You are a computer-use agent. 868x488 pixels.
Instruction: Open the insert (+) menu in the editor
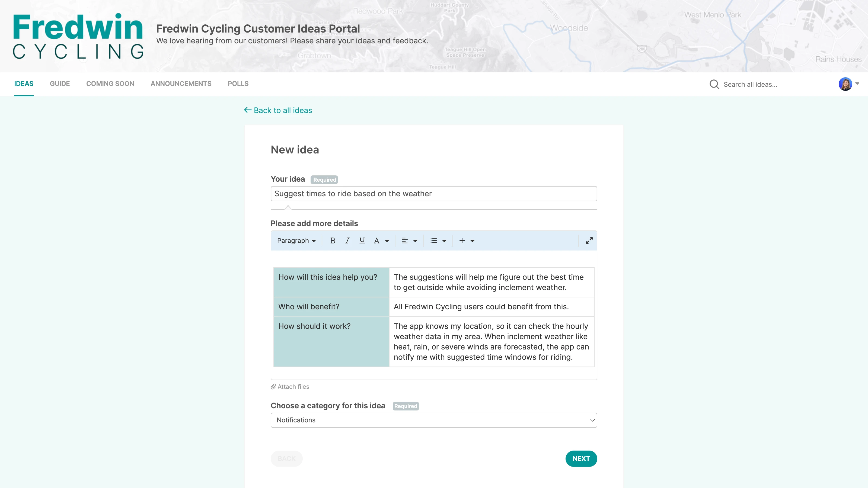(466, 240)
